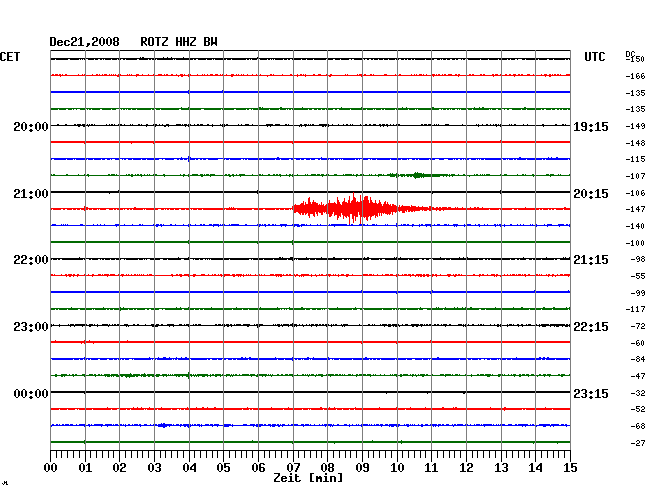650x494 pixels.
Task: Click the date label Dec21,2008
Action: point(84,42)
